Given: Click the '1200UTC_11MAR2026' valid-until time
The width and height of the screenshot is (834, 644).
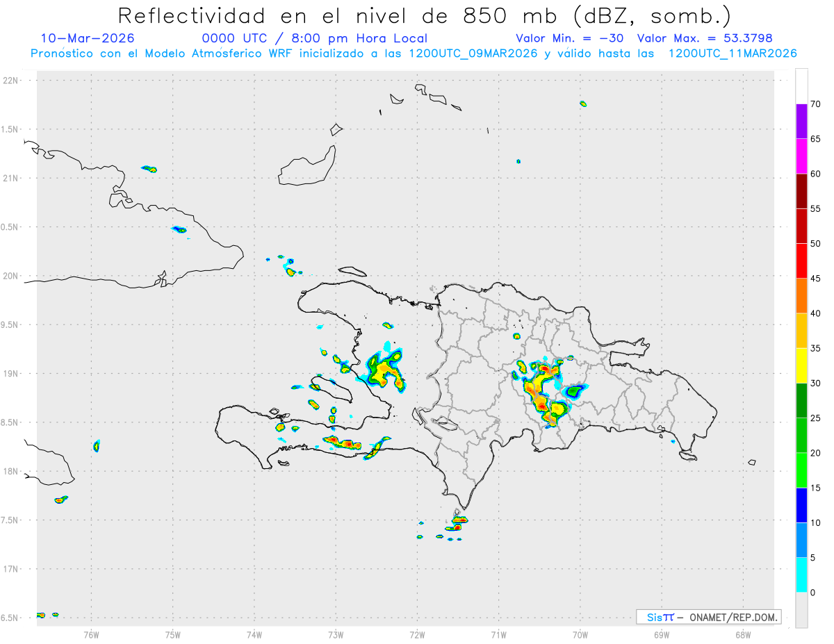Looking at the screenshot, I should [732, 53].
